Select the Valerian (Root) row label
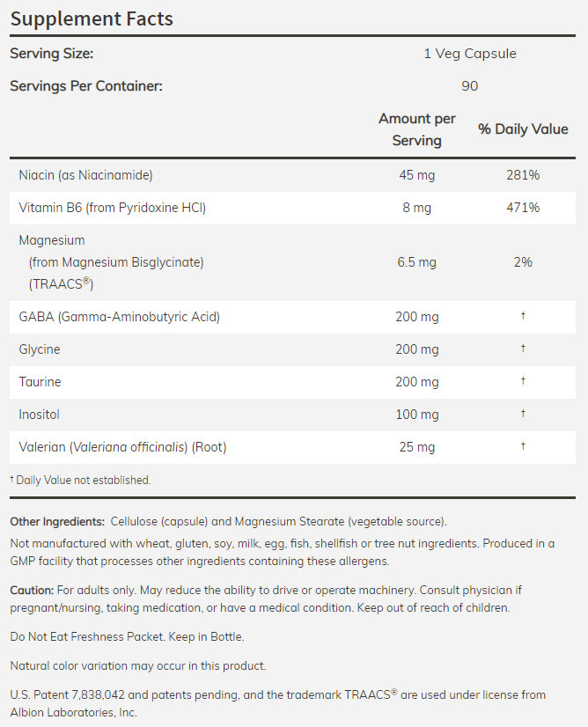588x727 pixels. 122,447
